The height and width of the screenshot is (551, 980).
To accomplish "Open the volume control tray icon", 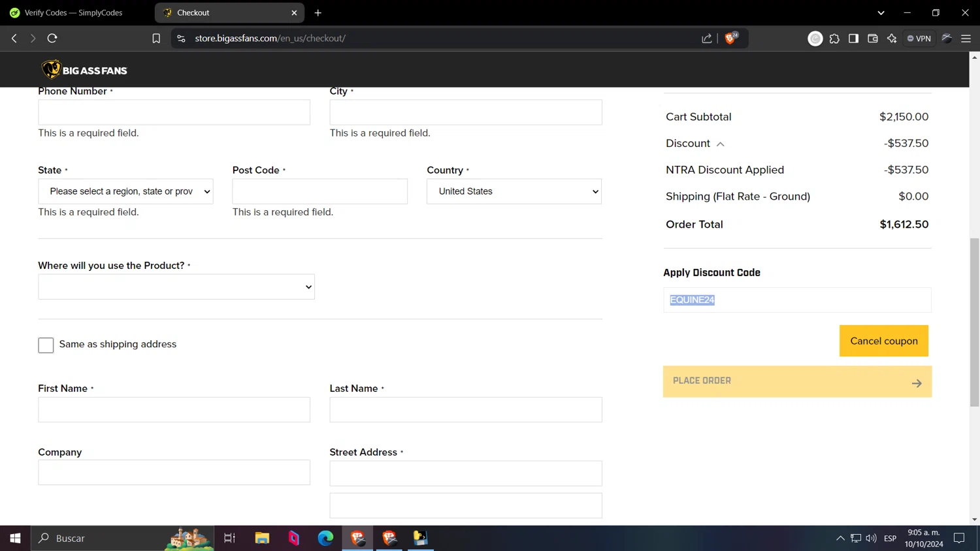I will click(x=871, y=539).
